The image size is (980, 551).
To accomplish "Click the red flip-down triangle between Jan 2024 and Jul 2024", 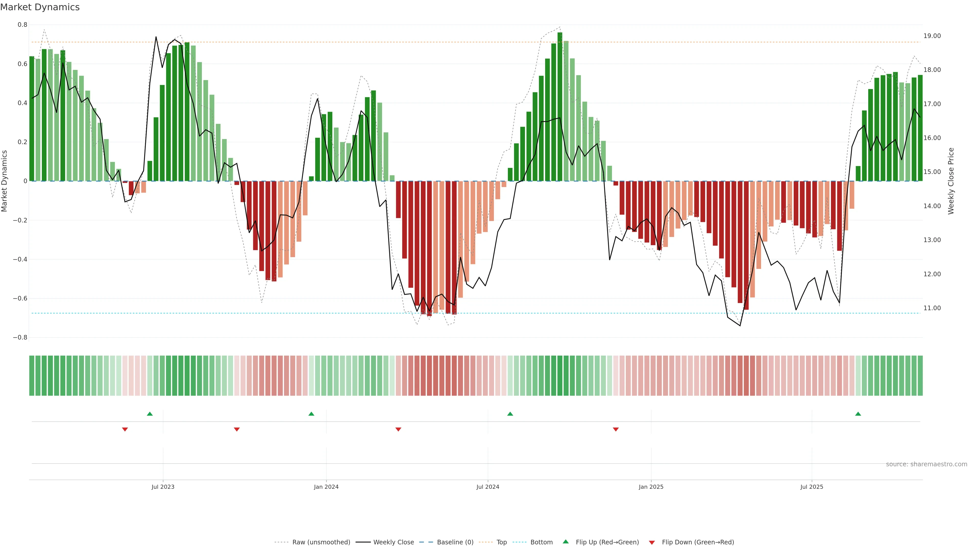I will [x=398, y=429].
